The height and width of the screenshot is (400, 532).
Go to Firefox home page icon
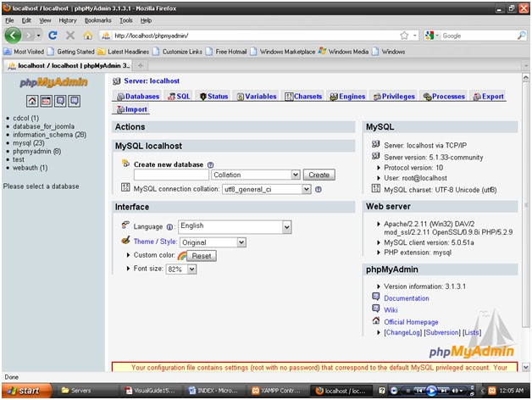(88, 36)
